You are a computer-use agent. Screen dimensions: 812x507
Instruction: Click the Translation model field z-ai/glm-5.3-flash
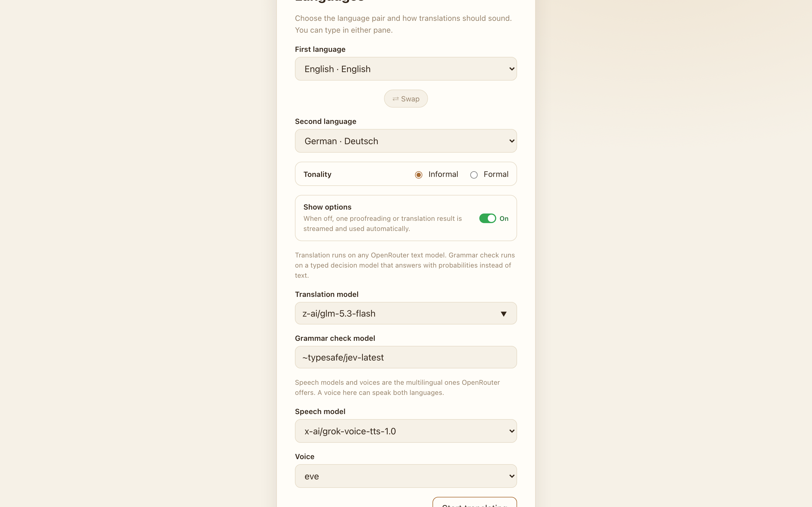406,313
